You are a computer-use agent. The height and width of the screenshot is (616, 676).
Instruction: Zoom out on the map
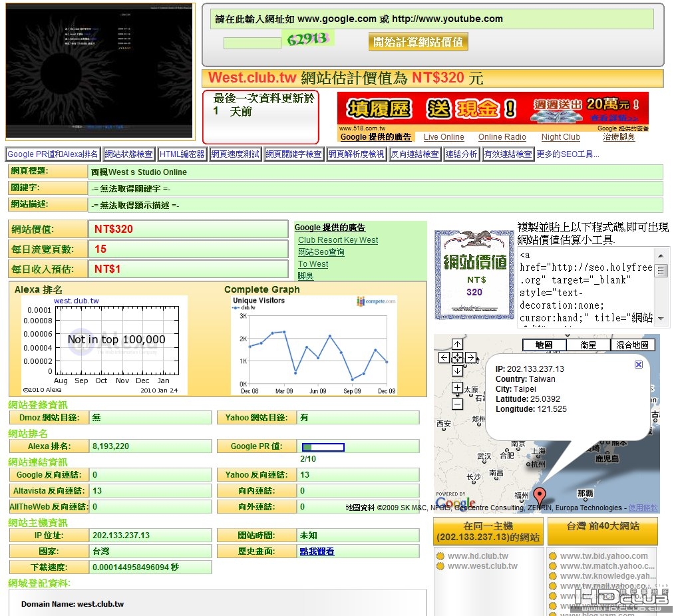(457, 404)
